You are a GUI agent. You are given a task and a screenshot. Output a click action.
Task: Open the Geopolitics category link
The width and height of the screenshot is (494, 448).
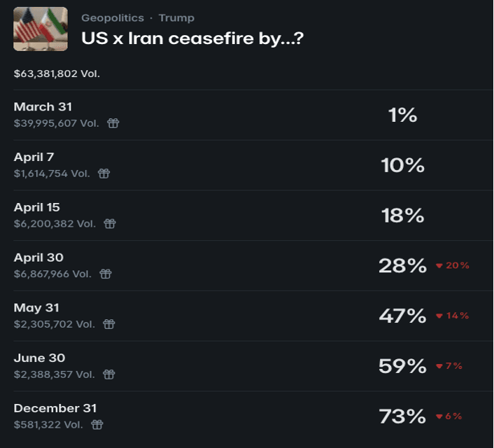tap(113, 18)
